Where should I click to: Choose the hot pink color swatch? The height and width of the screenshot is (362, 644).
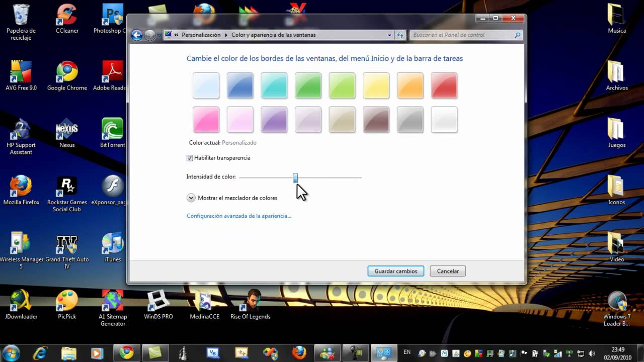(206, 120)
